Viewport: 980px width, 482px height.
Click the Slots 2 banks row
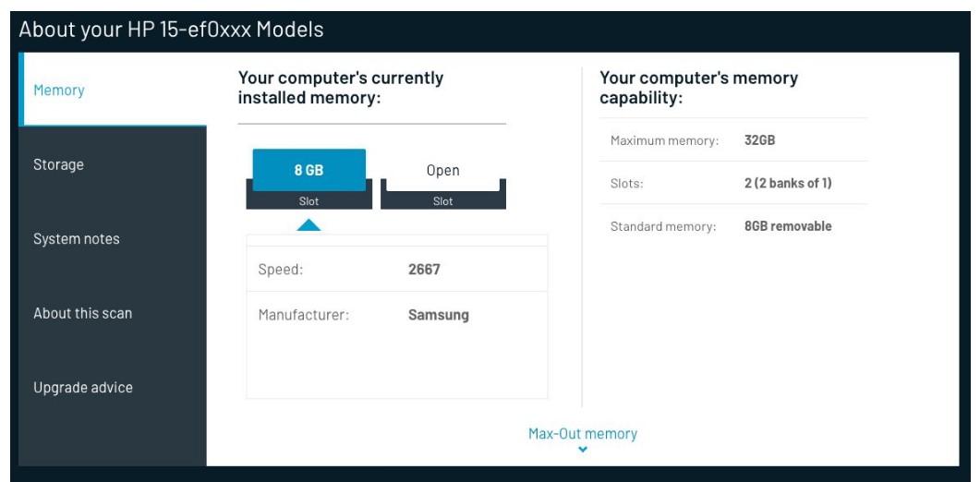(x=733, y=183)
